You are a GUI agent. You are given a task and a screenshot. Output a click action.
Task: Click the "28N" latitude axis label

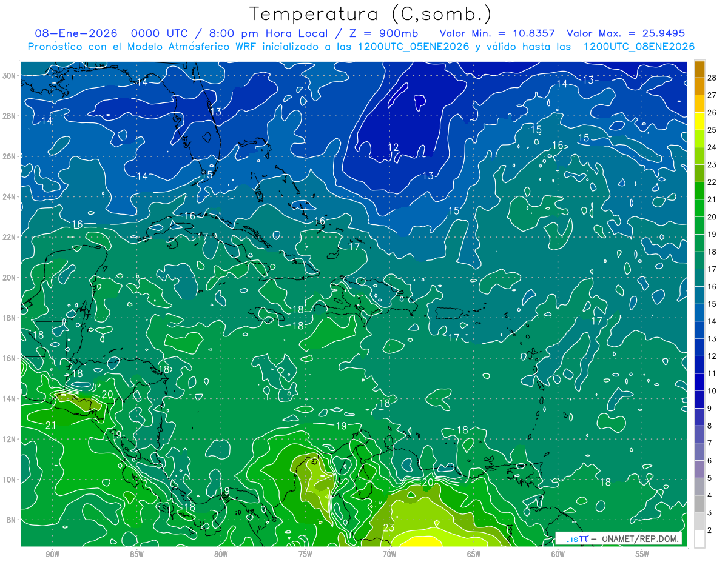tap(10, 116)
